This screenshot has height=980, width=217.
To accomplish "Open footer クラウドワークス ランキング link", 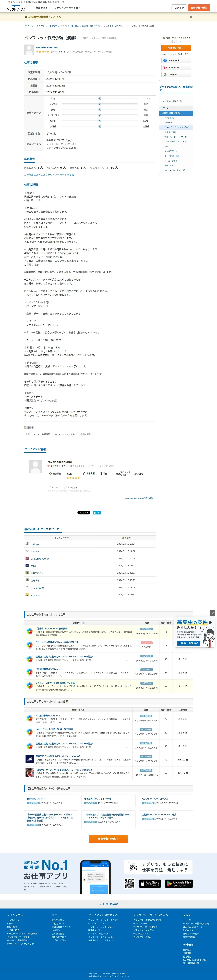I will coord(20,944).
